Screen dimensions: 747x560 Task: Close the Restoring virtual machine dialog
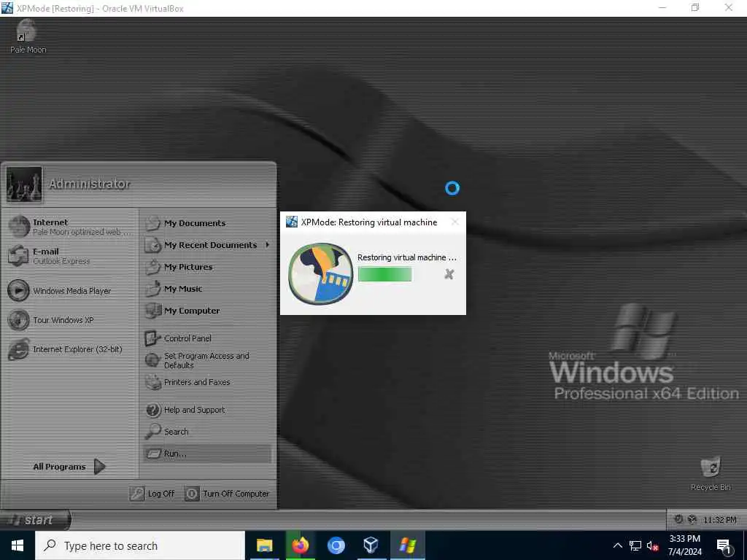pos(455,222)
